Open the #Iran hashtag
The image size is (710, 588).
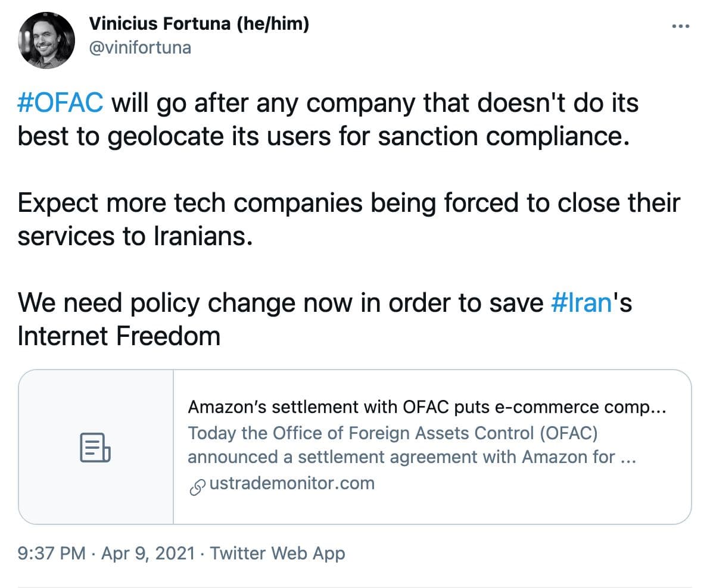point(581,302)
